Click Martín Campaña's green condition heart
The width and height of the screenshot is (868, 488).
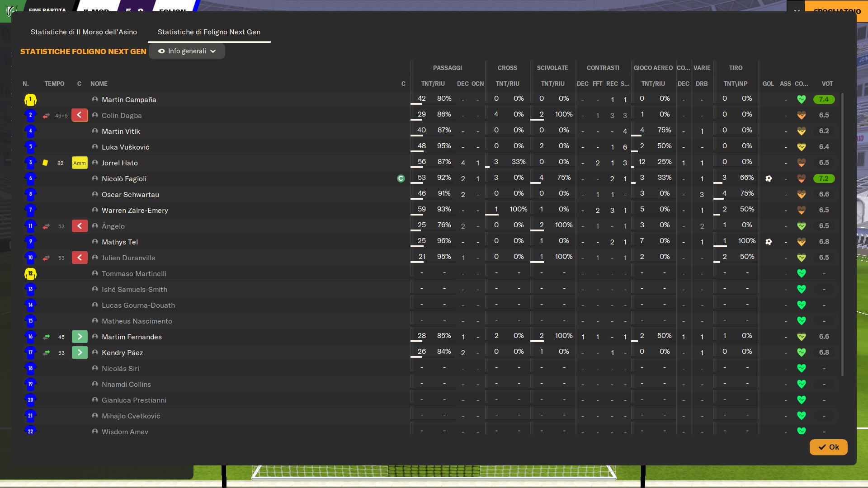[x=801, y=99]
